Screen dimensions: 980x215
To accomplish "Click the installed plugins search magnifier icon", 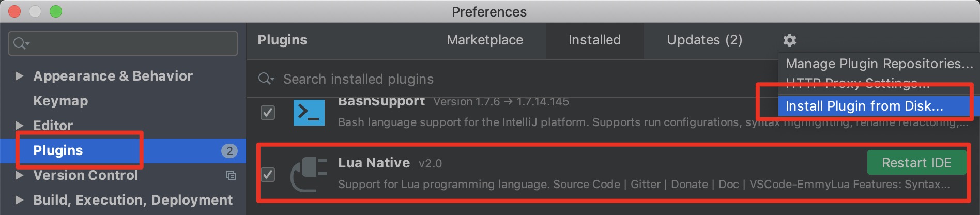I will 266,79.
